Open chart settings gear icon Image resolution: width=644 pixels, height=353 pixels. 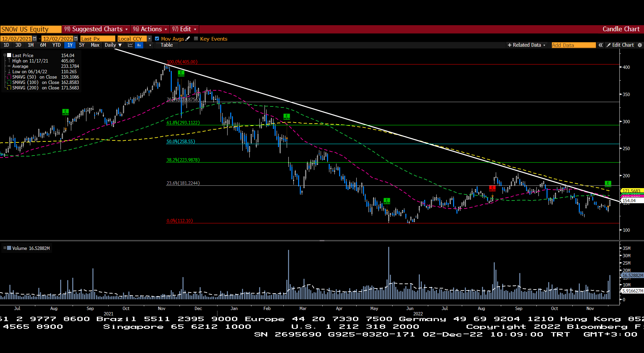coord(640,45)
